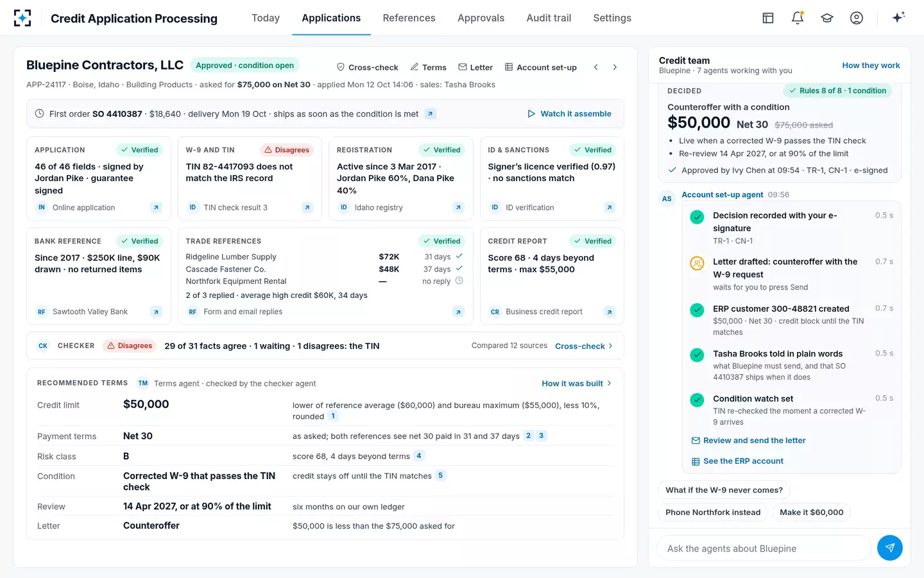Open Account set-up in the toolbar
924x578 pixels.
(x=541, y=67)
